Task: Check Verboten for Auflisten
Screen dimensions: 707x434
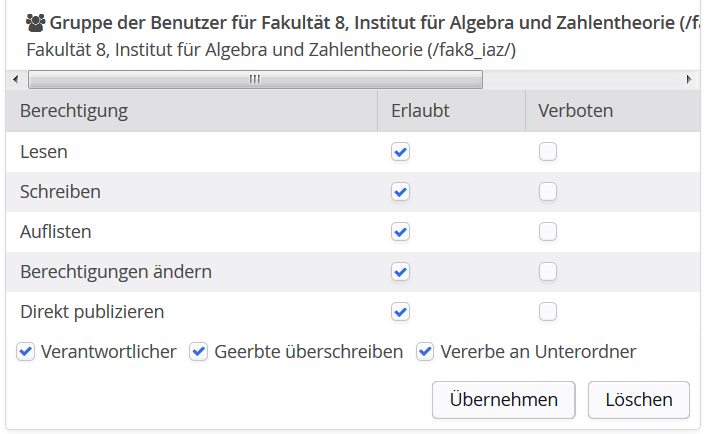Action: (548, 232)
